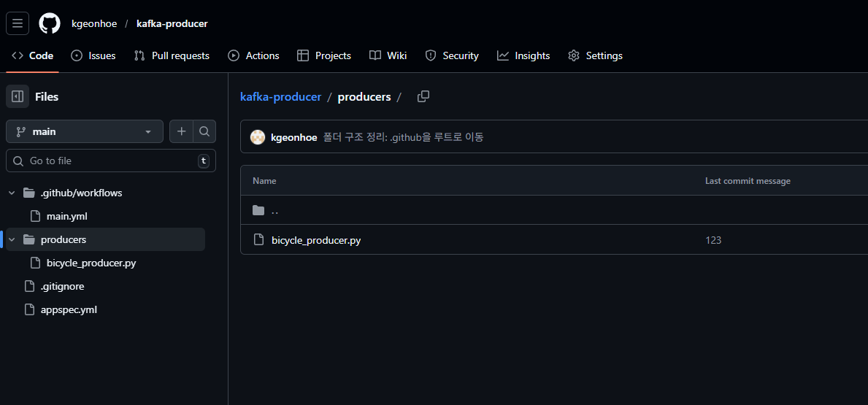Open the Settings tab
868x405 pixels.
pyautogui.click(x=595, y=55)
